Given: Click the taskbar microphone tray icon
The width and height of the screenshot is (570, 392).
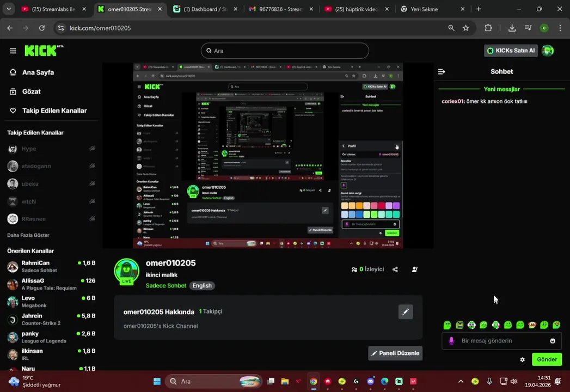Looking at the screenshot, I should click(x=489, y=381).
